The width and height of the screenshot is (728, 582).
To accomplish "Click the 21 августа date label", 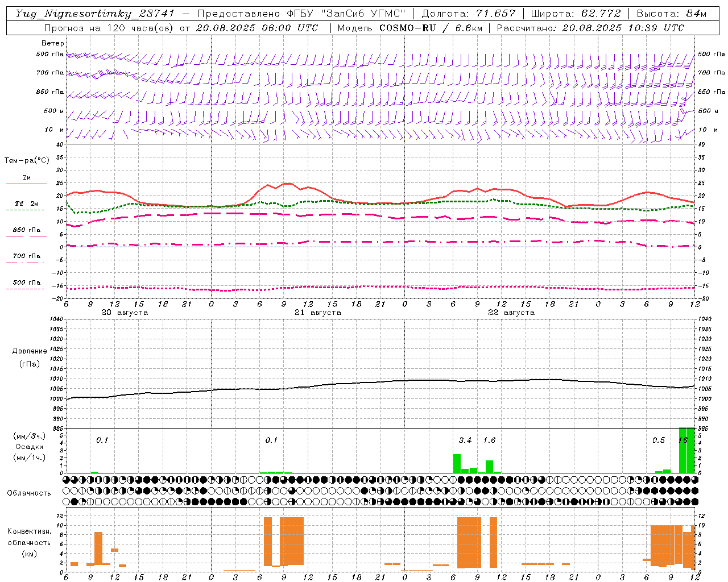I will (x=318, y=313).
